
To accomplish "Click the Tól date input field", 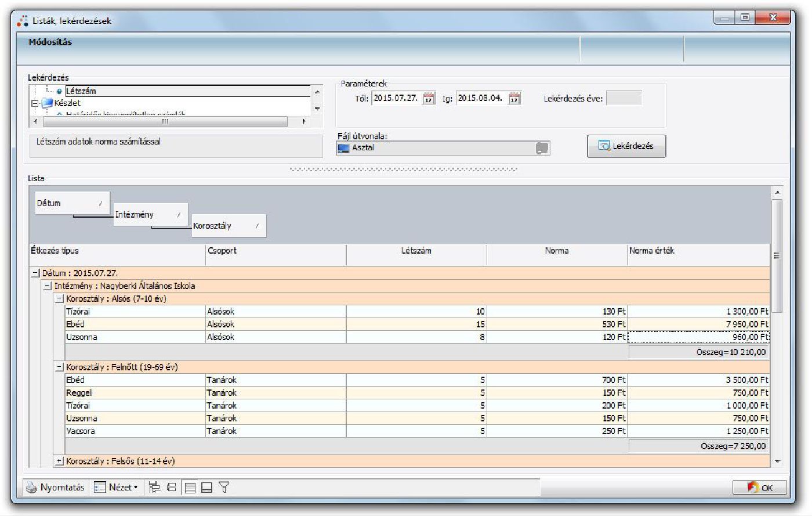I will coord(396,98).
